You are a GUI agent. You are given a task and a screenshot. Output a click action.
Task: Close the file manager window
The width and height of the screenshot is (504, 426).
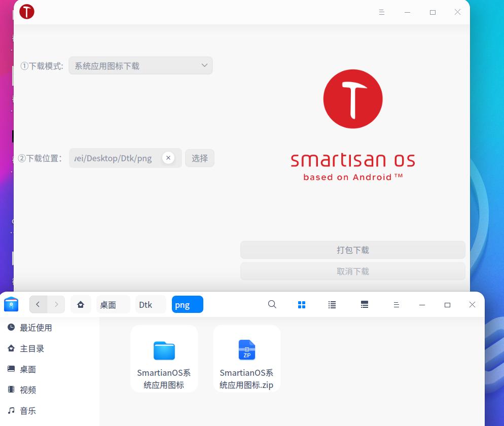pyautogui.click(x=472, y=305)
